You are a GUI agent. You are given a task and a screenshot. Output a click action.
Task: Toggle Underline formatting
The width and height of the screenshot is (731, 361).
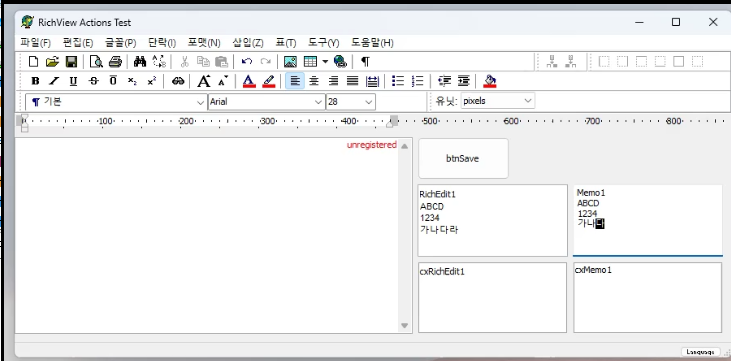click(x=73, y=81)
